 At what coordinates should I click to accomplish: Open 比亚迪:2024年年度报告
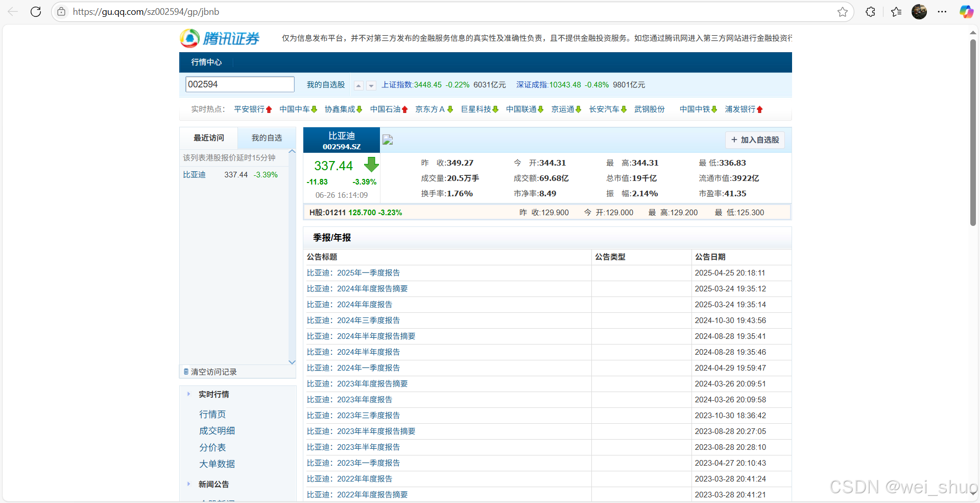click(x=349, y=305)
